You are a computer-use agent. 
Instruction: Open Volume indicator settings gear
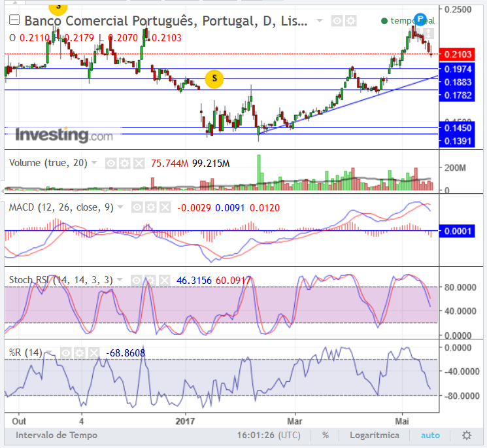coord(125,163)
